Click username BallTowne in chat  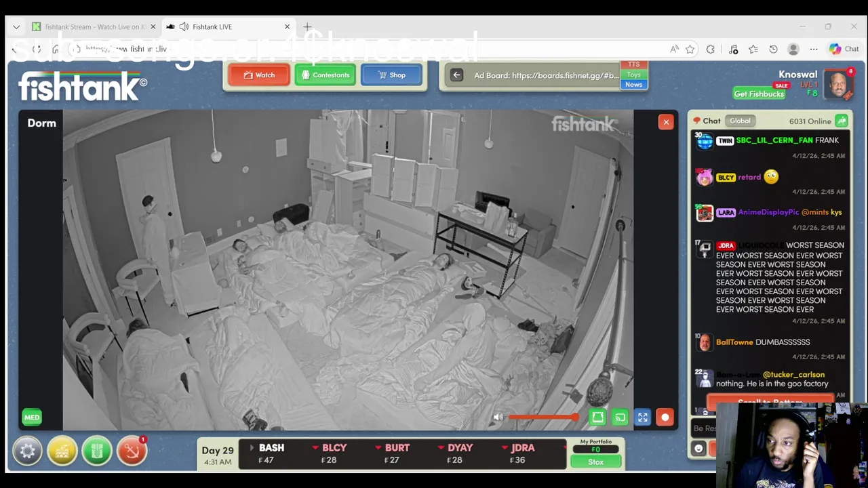point(734,342)
